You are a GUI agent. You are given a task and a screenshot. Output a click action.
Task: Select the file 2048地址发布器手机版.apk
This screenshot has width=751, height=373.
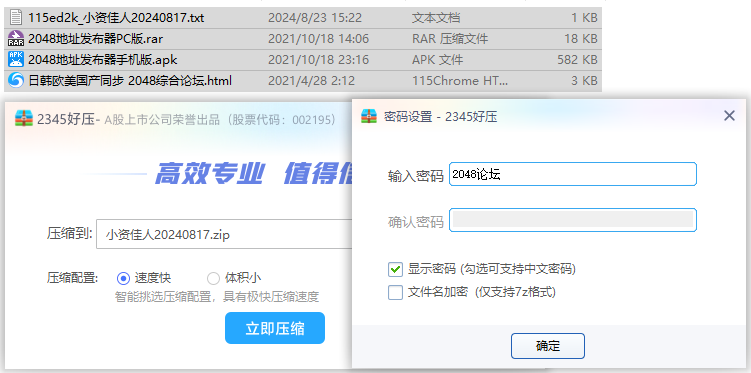[303, 60]
